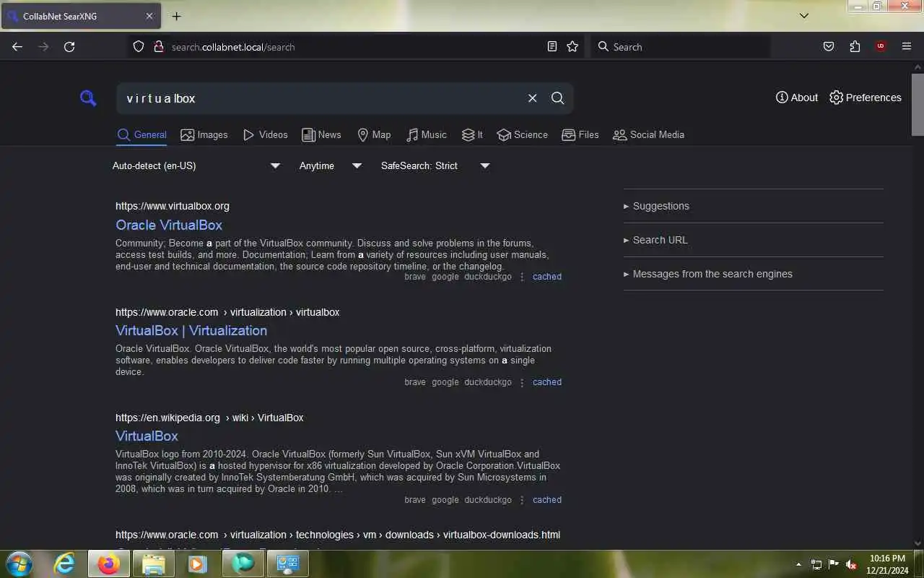List all tabs dropdown arrow
Viewport: 924px width, 578px height.
[x=804, y=16]
